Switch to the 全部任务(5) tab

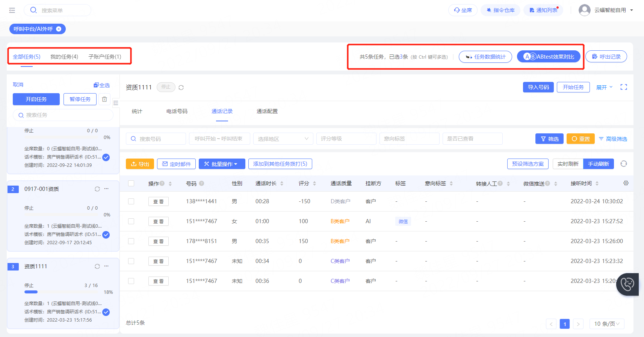click(27, 57)
